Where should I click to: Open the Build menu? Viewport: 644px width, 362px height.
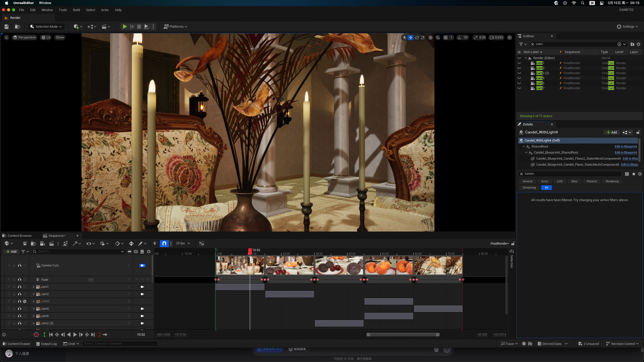tap(76, 10)
